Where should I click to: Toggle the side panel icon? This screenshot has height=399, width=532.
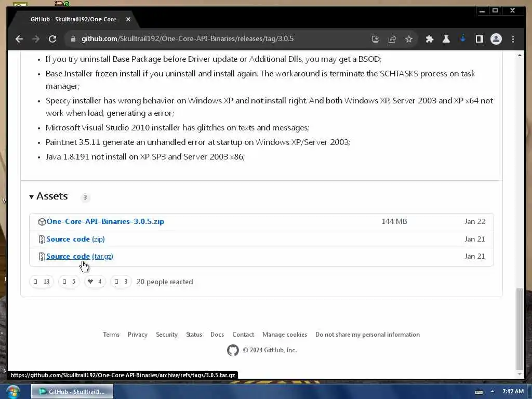click(x=479, y=39)
